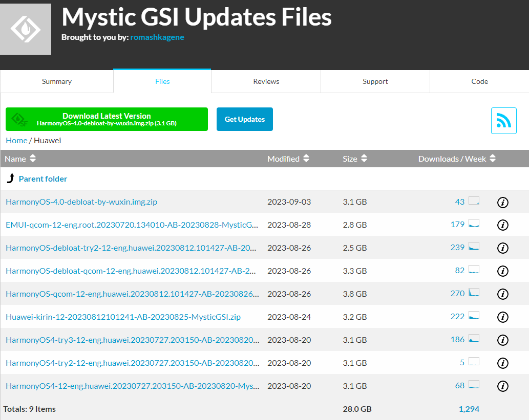Sort files by Downloads / Week arrows

(492, 159)
